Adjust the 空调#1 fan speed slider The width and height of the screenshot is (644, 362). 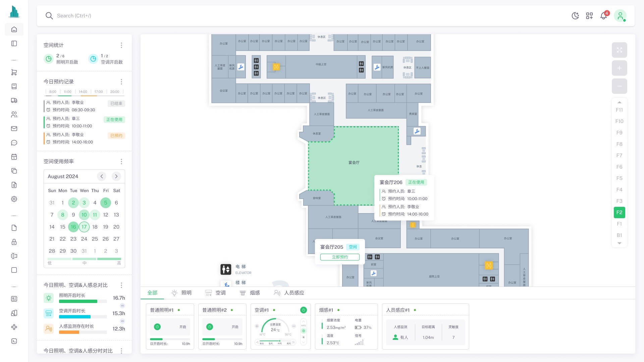click(279, 341)
